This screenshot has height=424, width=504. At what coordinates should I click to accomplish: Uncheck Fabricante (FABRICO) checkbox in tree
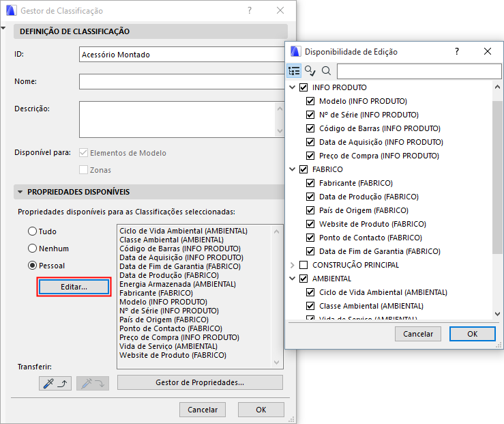click(310, 183)
